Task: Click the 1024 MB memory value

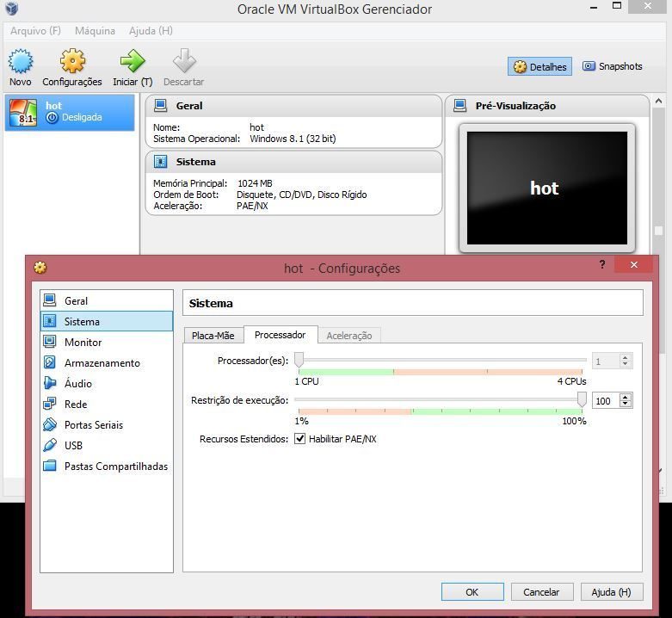Action: point(255,183)
